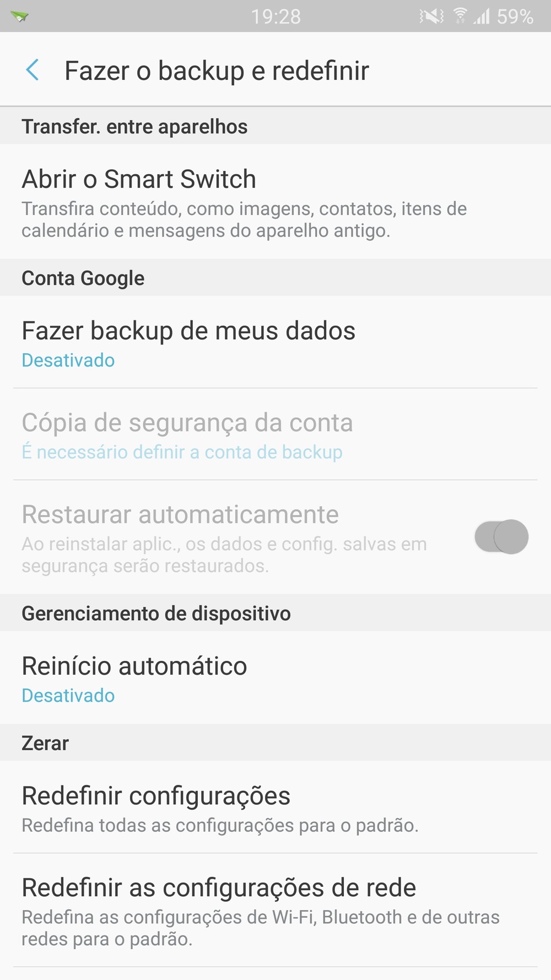Tap the back arrow in the header
This screenshot has height=980, width=551.
click(x=33, y=71)
